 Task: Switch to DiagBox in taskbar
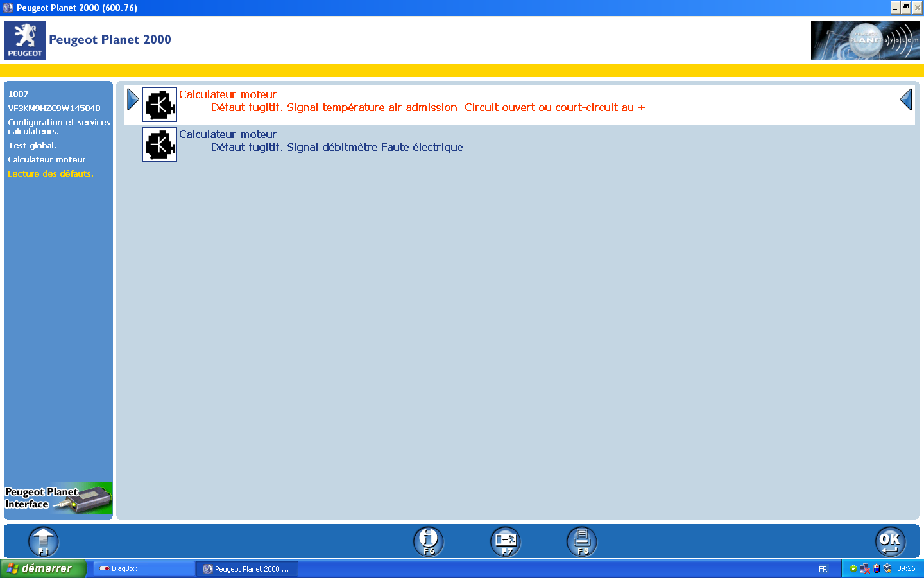tap(144, 568)
